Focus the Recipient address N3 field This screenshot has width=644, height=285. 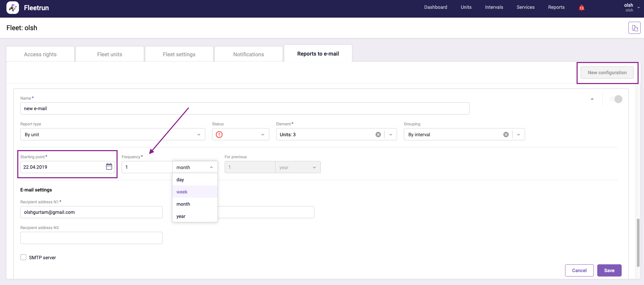pos(91,238)
